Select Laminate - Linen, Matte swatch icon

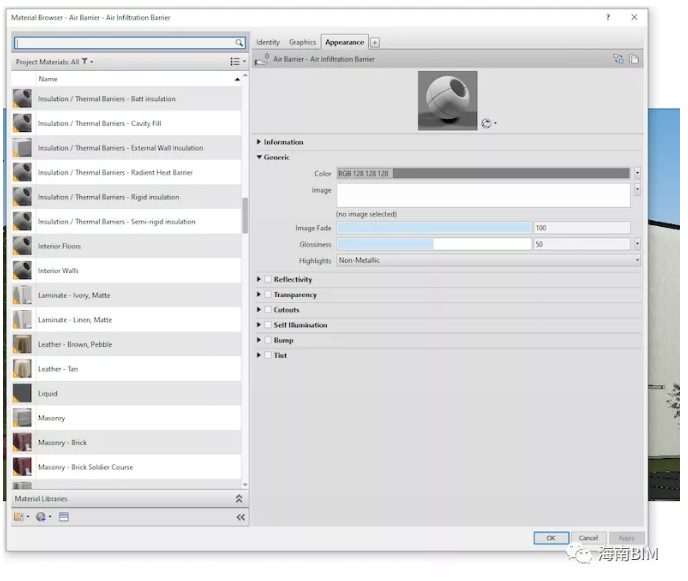pos(22,320)
